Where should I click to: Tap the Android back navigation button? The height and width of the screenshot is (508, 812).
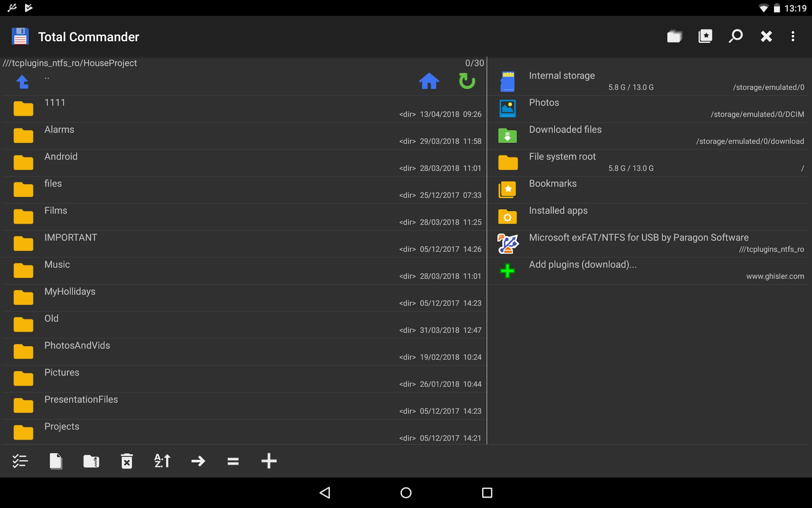pos(325,493)
